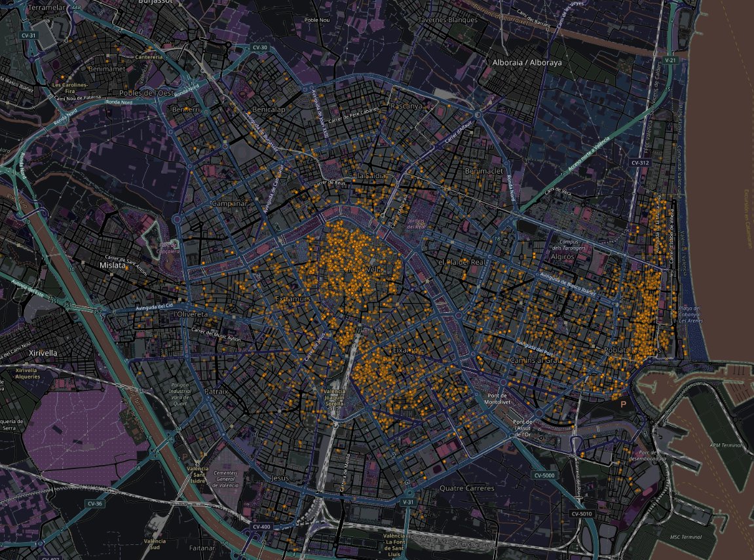Click the CV-5010 road shield
Image resolution: width=754 pixels, height=560 pixels.
(x=582, y=514)
